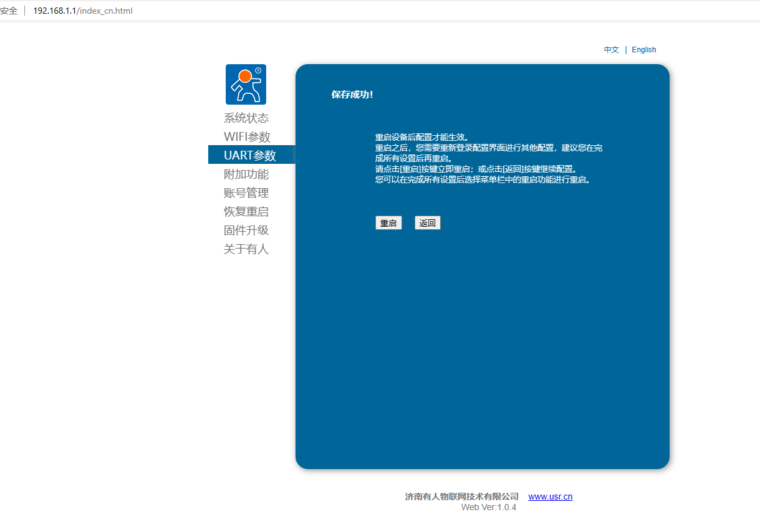The image size is (760, 532).
Task: Open the 恢复重启 page
Action: click(x=246, y=211)
